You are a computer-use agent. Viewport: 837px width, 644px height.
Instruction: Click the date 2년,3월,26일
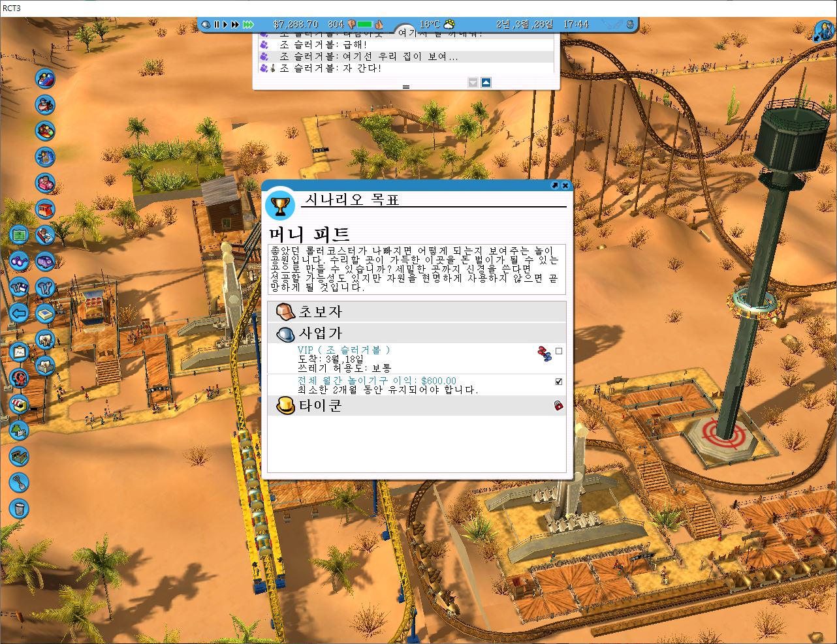[524, 25]
